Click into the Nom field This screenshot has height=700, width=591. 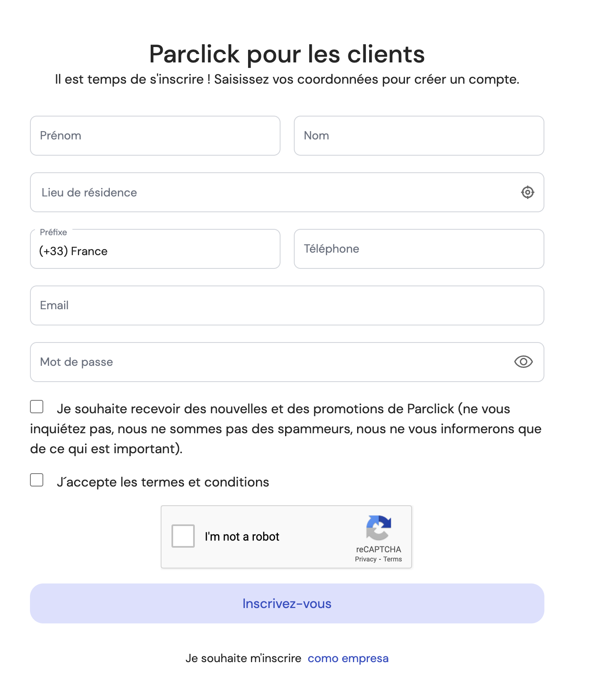click(x=419, y=136)
